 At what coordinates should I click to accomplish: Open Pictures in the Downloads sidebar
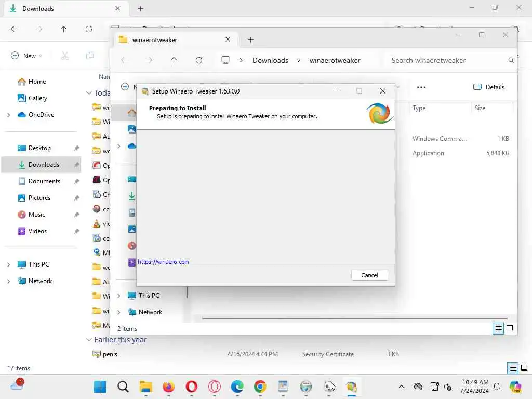pos(39,198)
